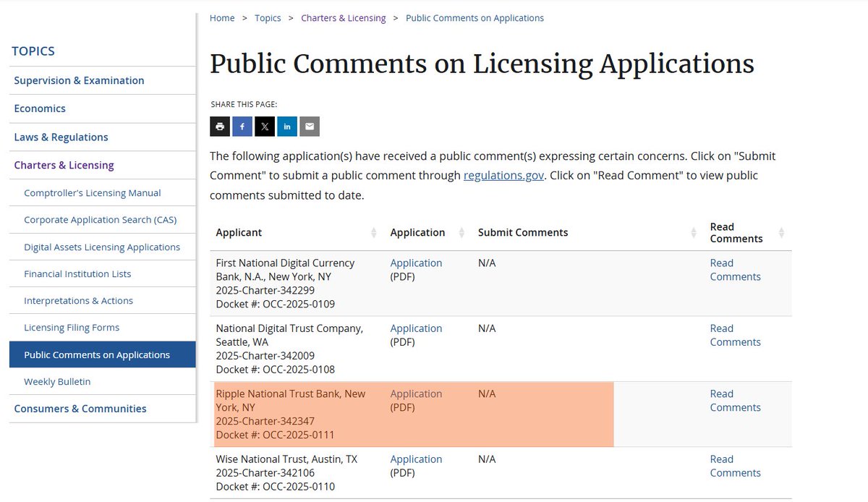Open Wise National Trust application PDF
The width and height of the screenshot is (868, 502).
(x=416, y=459)
